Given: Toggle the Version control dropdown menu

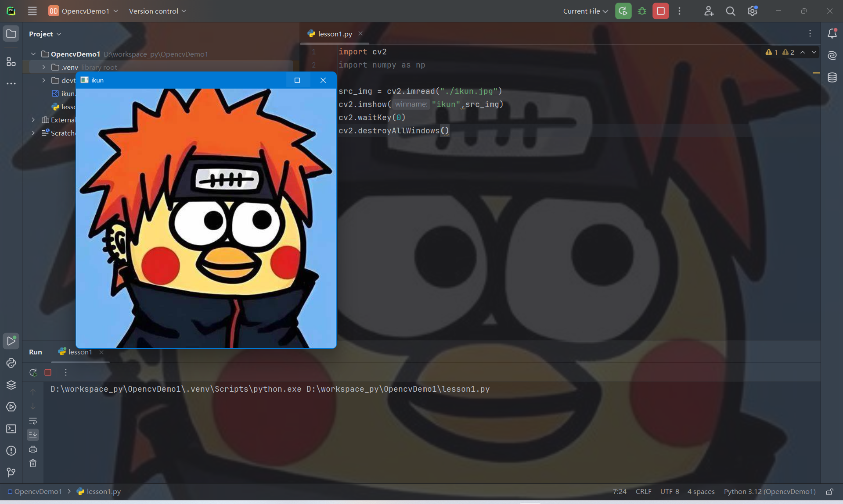Looking at the screenshot, I should [158, 11].
